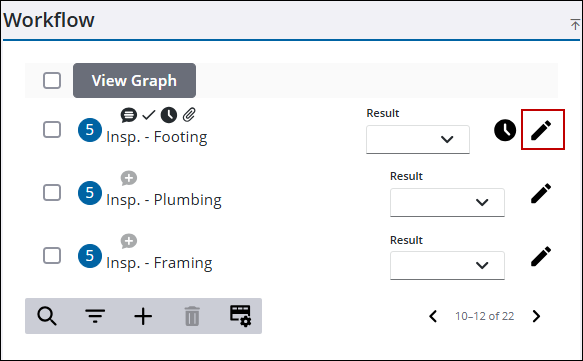Expand the Result dropdown for Insp. - Footing

(418, 139)
